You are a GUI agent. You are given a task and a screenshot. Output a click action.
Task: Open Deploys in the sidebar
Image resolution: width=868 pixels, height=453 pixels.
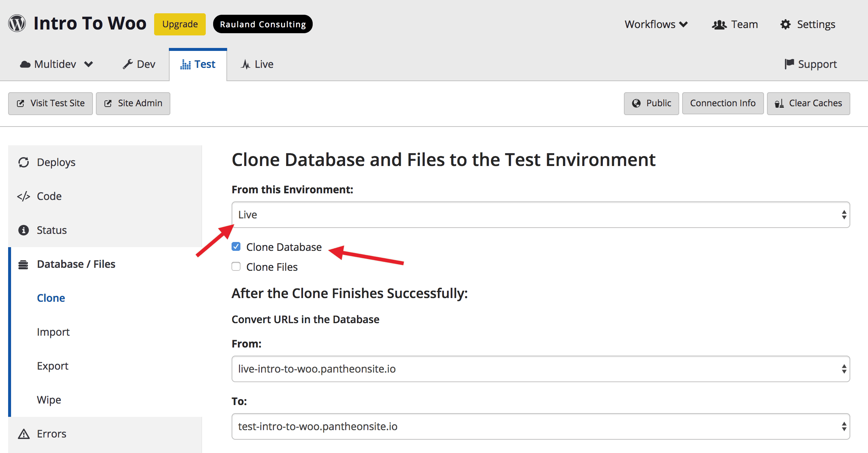tap(105, 162)
